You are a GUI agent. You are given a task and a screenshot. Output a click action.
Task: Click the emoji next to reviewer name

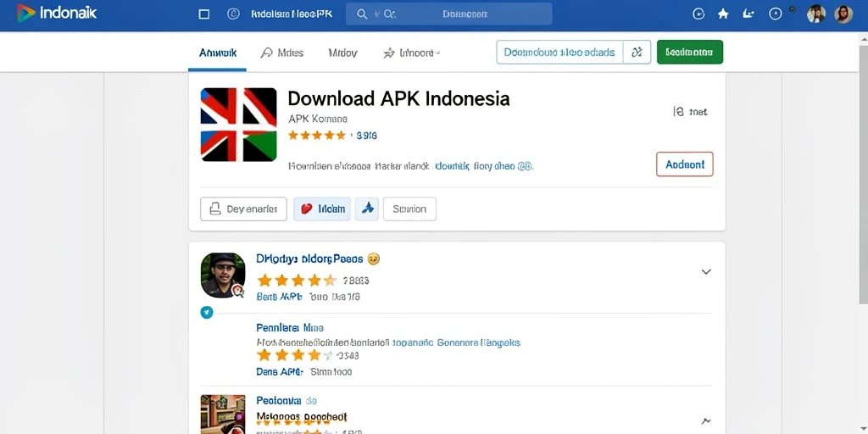[374, 259]
